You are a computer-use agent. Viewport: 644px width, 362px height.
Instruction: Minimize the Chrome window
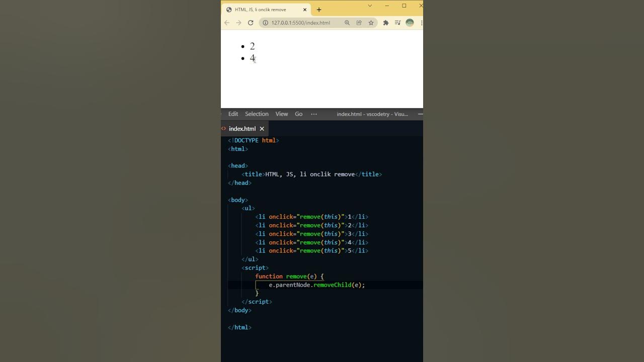tap(387, 6)
